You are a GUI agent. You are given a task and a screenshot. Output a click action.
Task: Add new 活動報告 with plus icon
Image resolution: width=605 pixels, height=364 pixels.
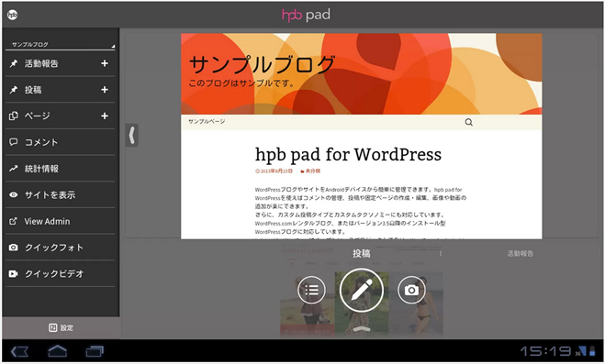pos(105,63)
